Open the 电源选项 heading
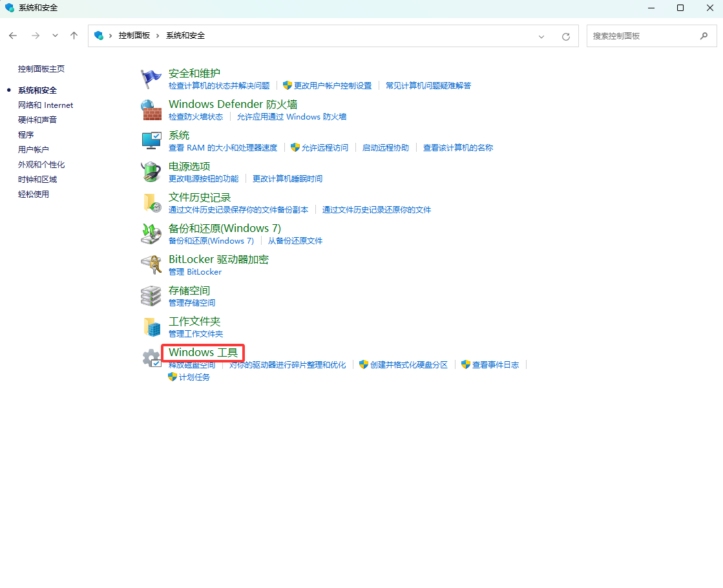723x588 pixels. pyautogui.click(x=189, y=167)
